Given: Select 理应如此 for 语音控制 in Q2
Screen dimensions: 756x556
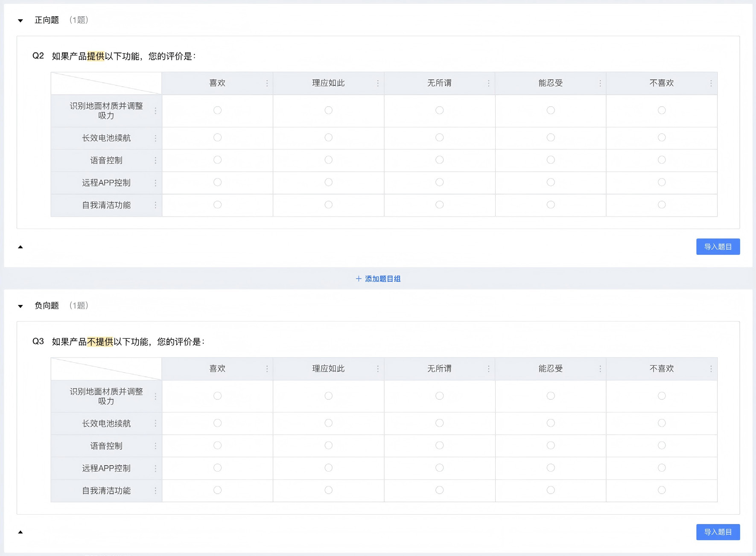Looking at the screenshot, I should coord(328,160).
